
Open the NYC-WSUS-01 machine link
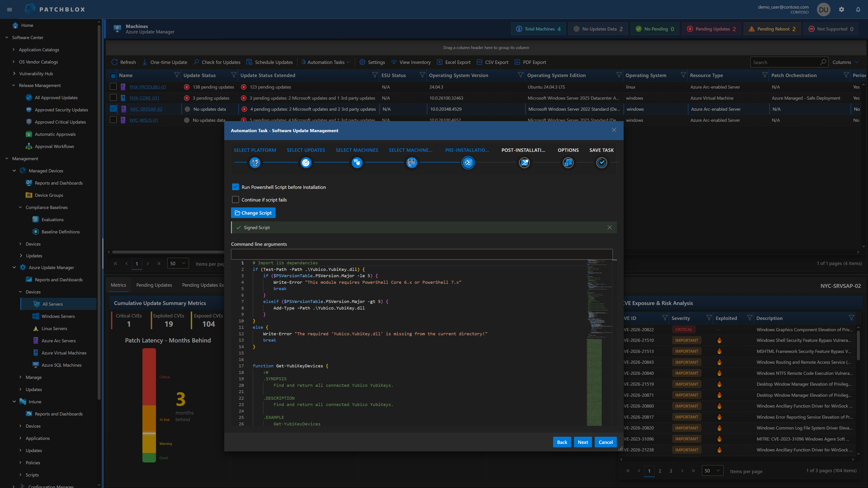pyautogui.click(x=144, y=120)
